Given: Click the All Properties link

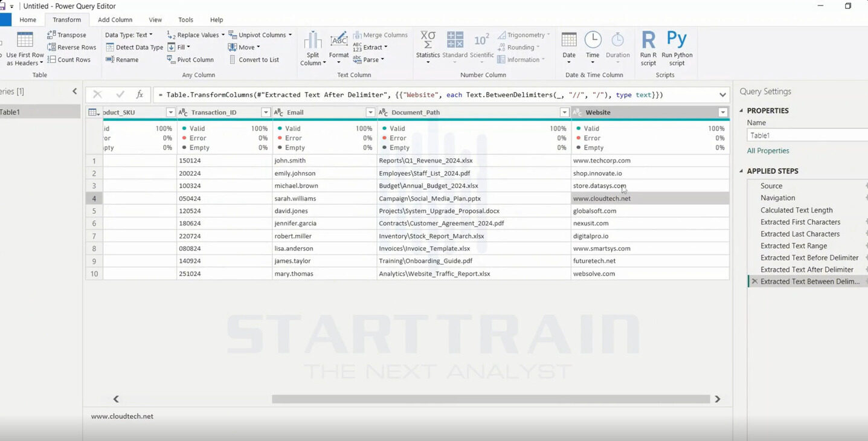Looking at the screenshot, I should 768,151.
